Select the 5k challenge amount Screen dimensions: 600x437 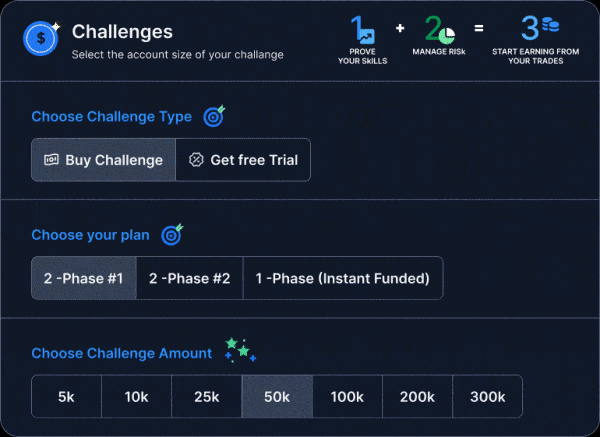pyautogui.click(x=66, y=396)
